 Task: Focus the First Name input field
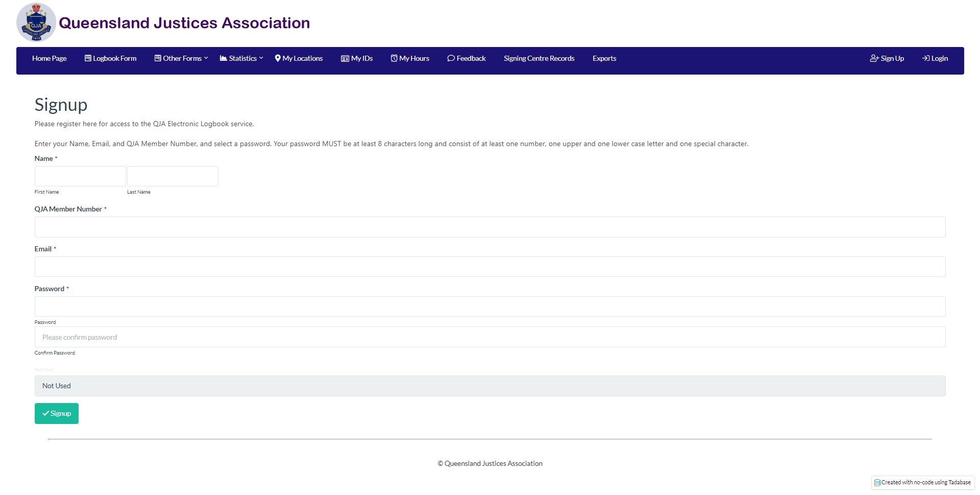click(80, 176)
